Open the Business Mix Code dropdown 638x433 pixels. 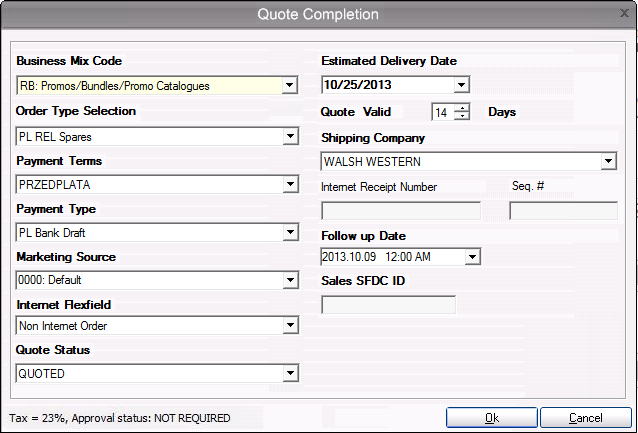289,85
